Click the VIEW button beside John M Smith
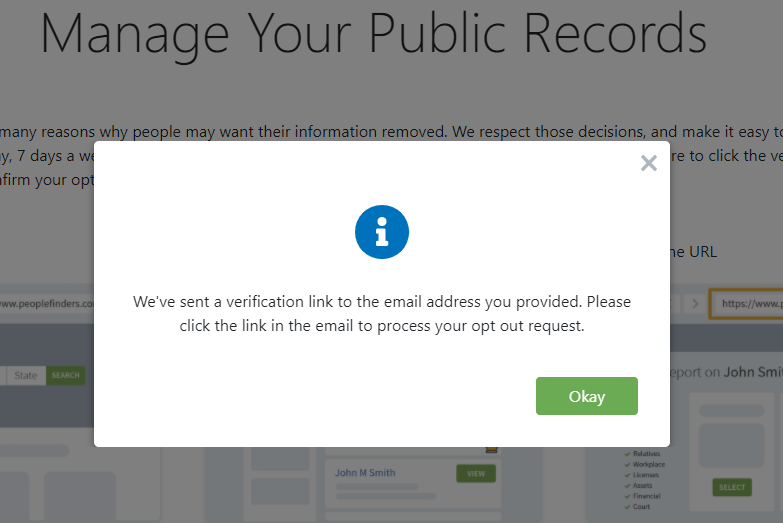783x523 pixels. 476,474
